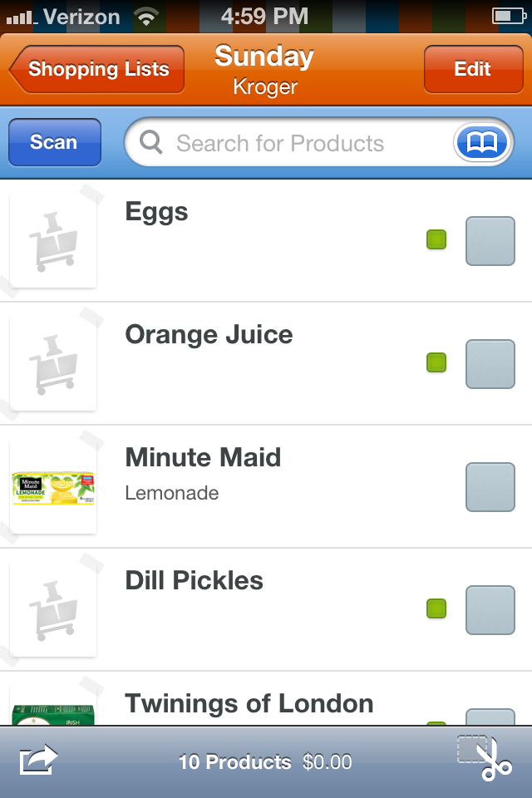
Task: Open the Minute Maid Lemonade product image
Action: pyautogui.click(x=53, y=488)
